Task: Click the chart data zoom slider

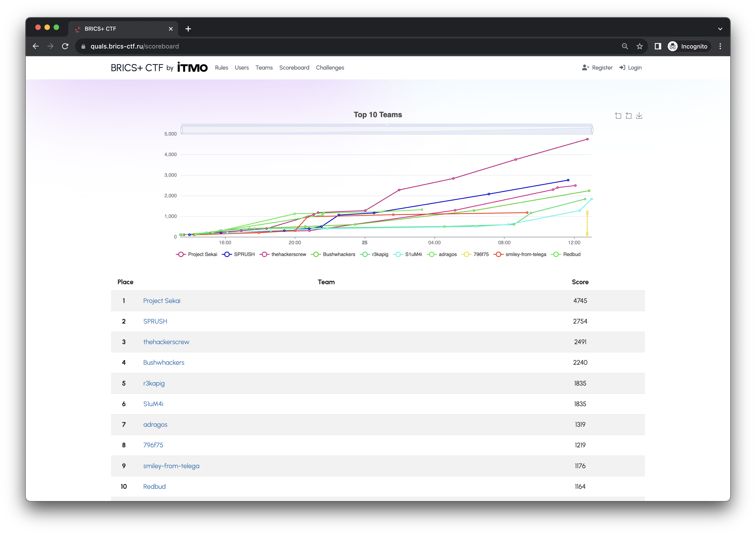Action: (x=387, y=130)
